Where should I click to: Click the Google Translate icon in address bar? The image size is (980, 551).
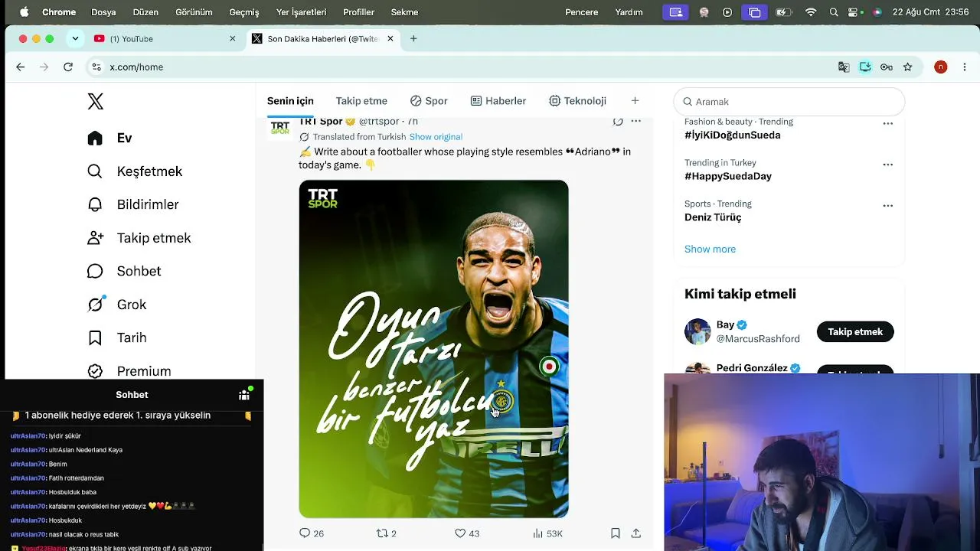click(844, 67)
